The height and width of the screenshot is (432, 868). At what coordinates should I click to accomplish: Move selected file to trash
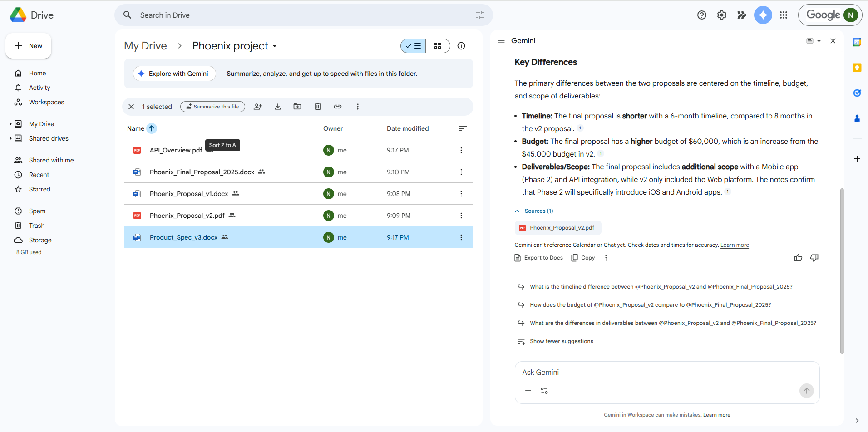click(x=318, y=107)
